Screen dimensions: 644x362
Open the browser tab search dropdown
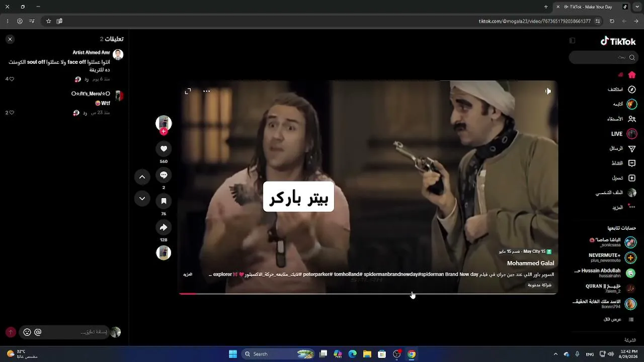click(636, 7)
